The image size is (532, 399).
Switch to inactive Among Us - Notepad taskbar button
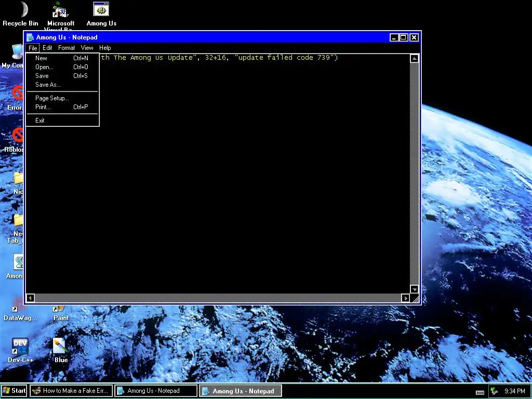[156, 391]
